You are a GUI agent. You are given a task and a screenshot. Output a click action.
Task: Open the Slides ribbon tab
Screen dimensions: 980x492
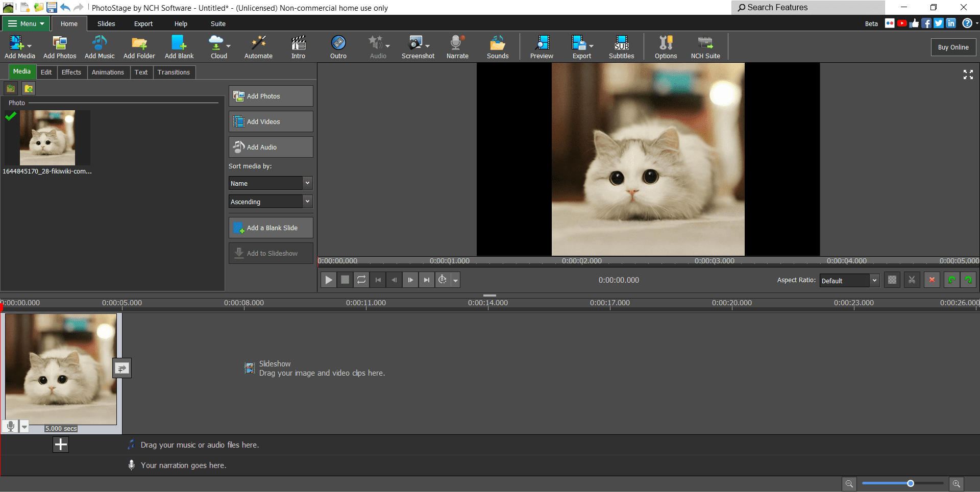click(106, 24)
